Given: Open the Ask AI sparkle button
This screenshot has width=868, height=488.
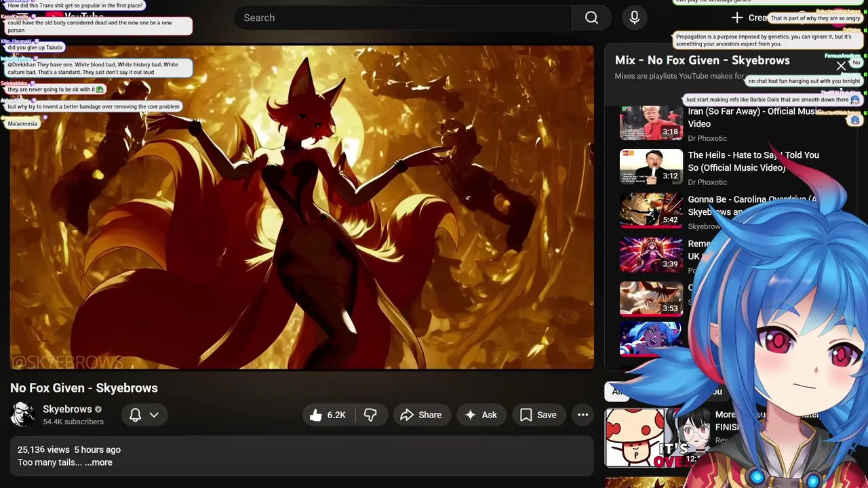Looking at the screenshot, I should pyautogui.click(x=481, y=415).
